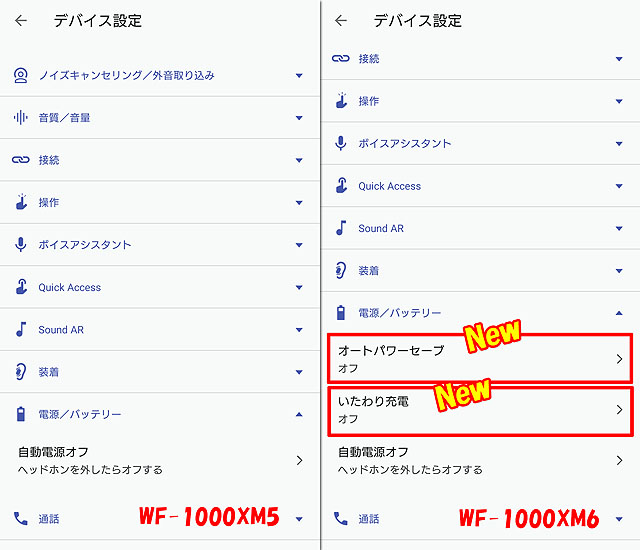The image size is (640, 550).
Task: Expand right panel 通話 dropdown arrow
Action: (619, 519)
